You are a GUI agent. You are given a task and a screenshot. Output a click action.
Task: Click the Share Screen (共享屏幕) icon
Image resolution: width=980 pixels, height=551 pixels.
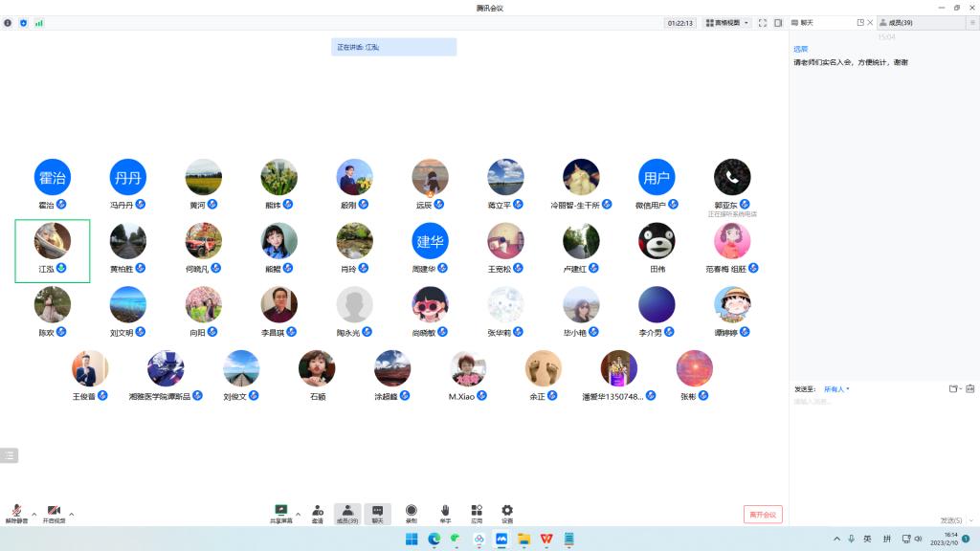pyautogui.click(x=281, y=513)
